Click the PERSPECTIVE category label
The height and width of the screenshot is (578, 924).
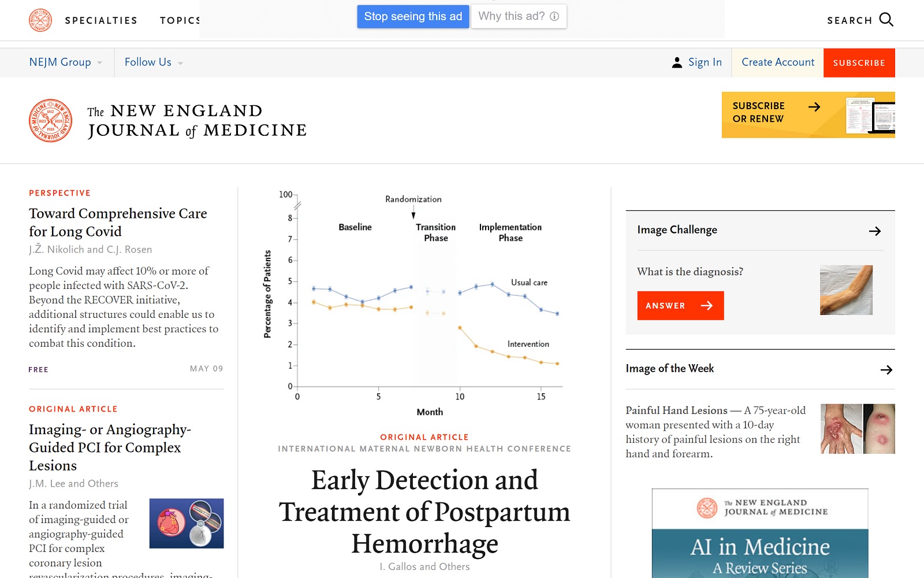tap(59, 193)
